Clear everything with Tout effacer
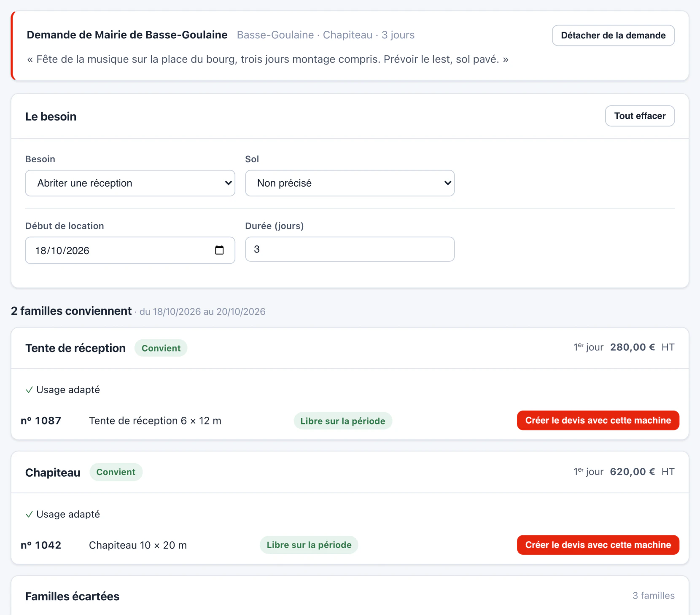 point(640,116)
